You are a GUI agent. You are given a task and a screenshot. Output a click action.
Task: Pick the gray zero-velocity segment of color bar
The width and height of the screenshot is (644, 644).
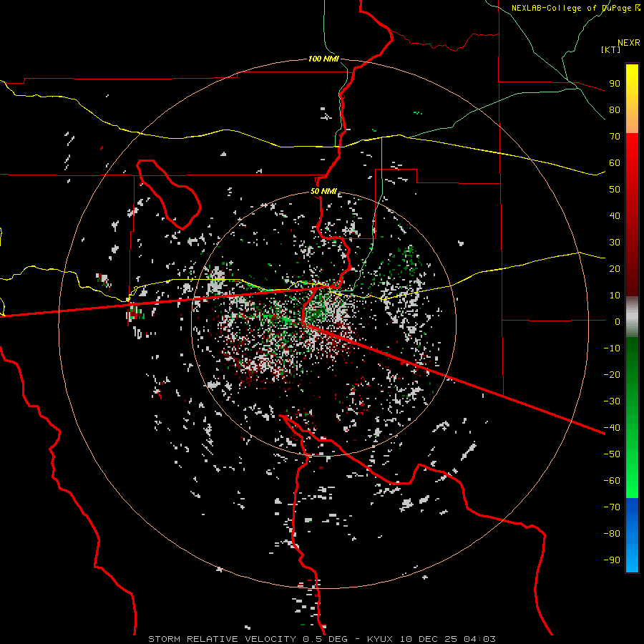pos(632,317)
